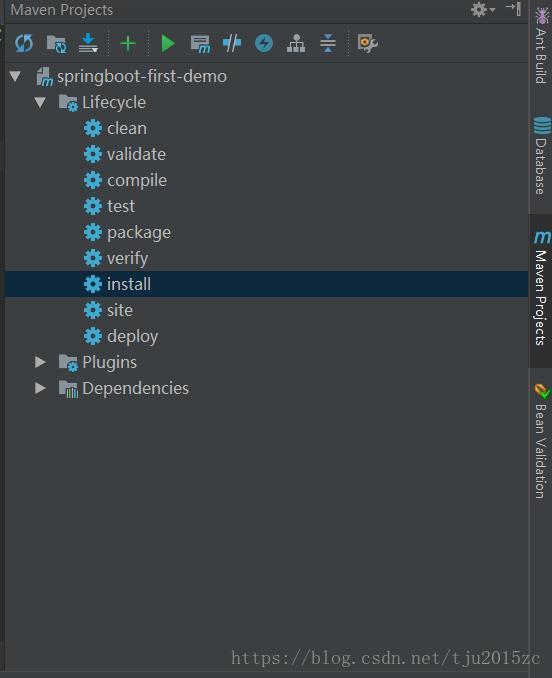Viewport: 552px width, 678px height.
Task: Click the gear icon beside package
Action: (x=93, y=232)
